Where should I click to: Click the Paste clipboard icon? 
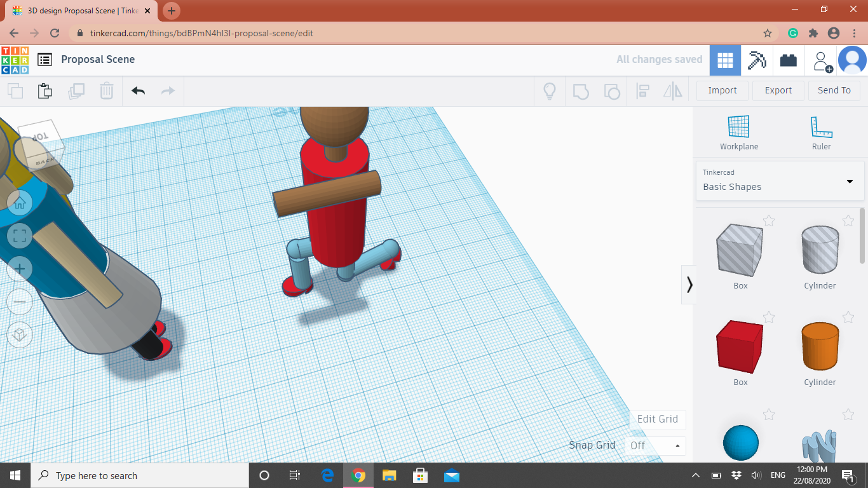[45, 91]
